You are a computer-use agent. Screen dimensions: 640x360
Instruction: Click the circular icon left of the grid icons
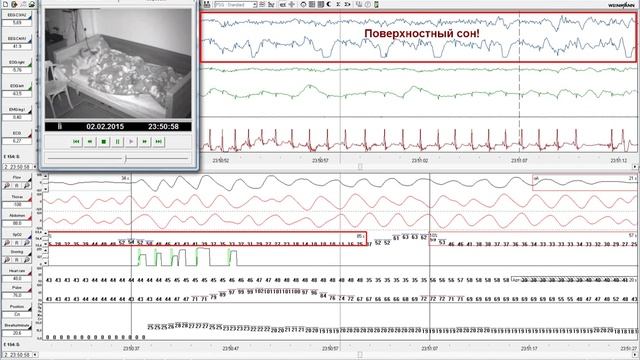point(303,4)
